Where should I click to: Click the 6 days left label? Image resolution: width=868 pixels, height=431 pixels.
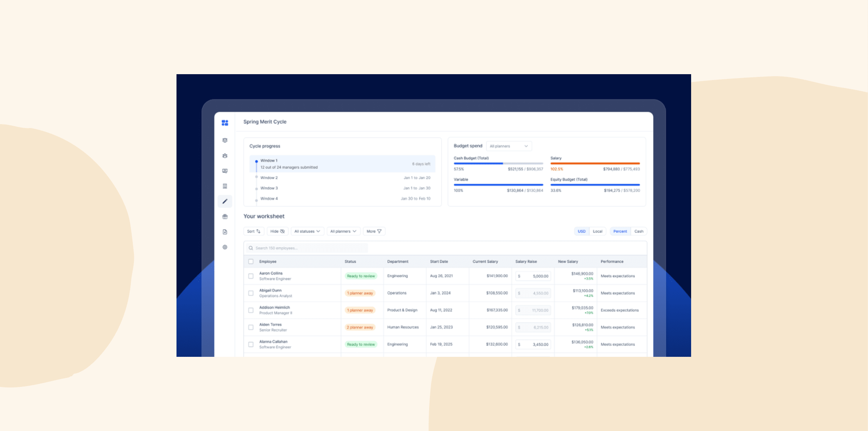pos(421,164)
